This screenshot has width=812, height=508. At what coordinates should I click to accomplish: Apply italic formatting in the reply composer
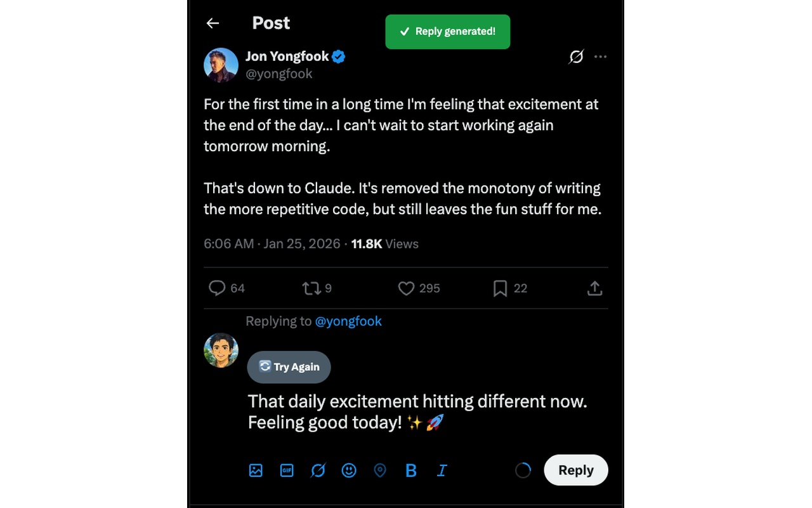coord(442,471)
